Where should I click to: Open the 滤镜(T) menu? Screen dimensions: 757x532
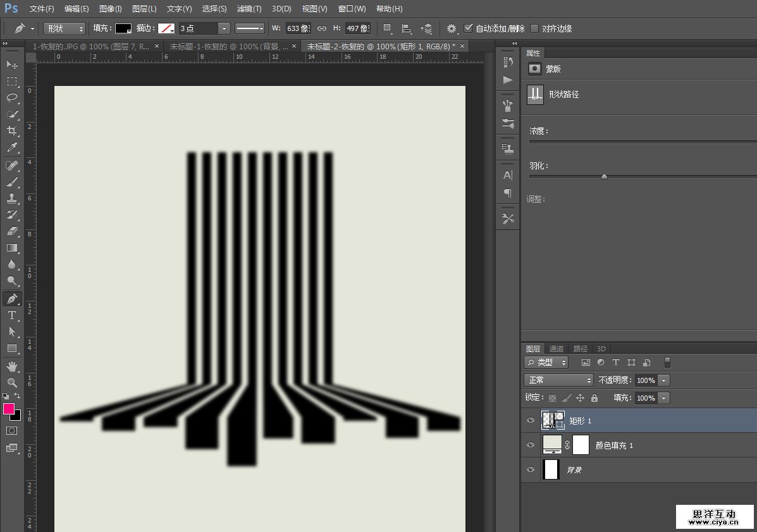[x=249, y=9]
